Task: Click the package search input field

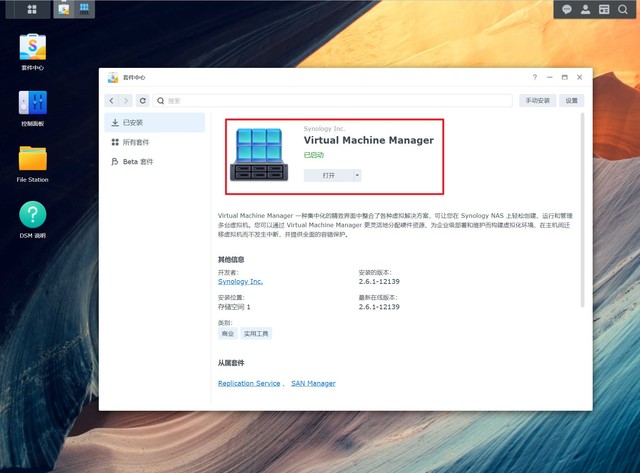Action: (x=333, y=100)
